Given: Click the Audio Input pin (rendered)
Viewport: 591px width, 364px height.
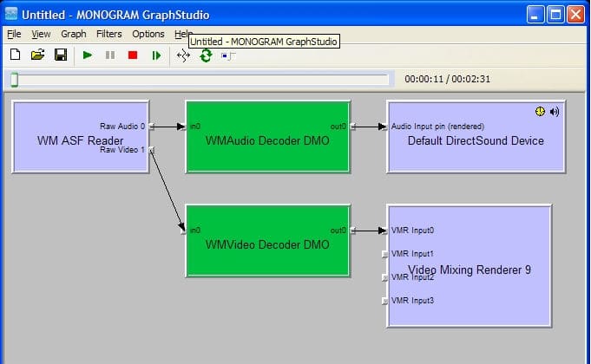Looking at the screenshot, I should (384, 127).
